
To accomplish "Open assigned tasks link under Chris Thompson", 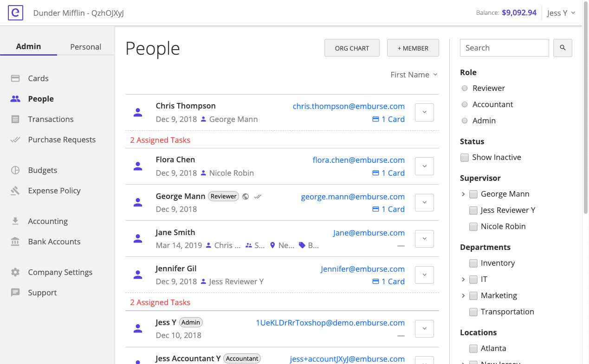I will [160, 140].
